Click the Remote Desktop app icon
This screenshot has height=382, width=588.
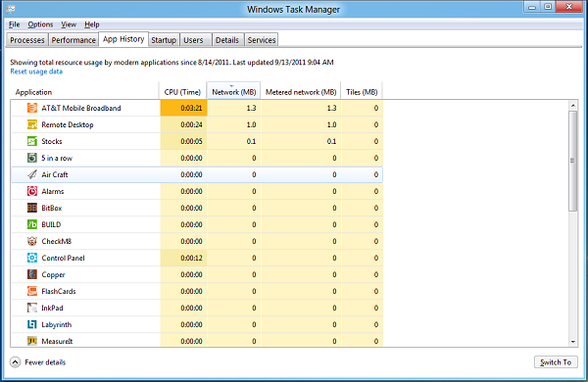tap(32, 124)
